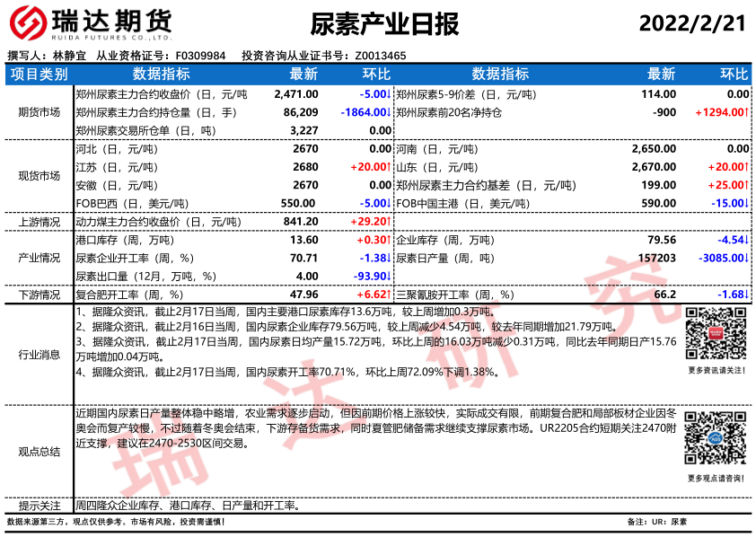Screen dimensions: 756x537
Task: Select the first 数据指标 column header
Action: pyautogui.click(x=162, y=74)
